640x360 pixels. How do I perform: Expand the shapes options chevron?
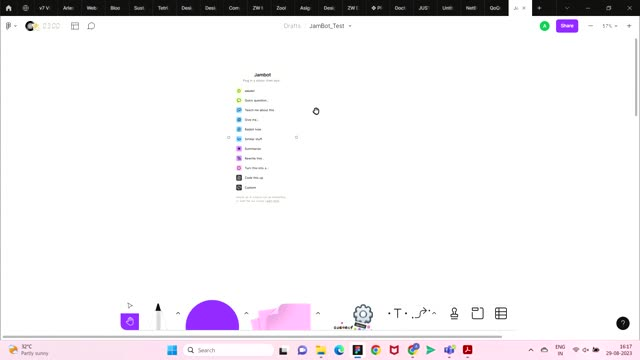click(246, 313)
